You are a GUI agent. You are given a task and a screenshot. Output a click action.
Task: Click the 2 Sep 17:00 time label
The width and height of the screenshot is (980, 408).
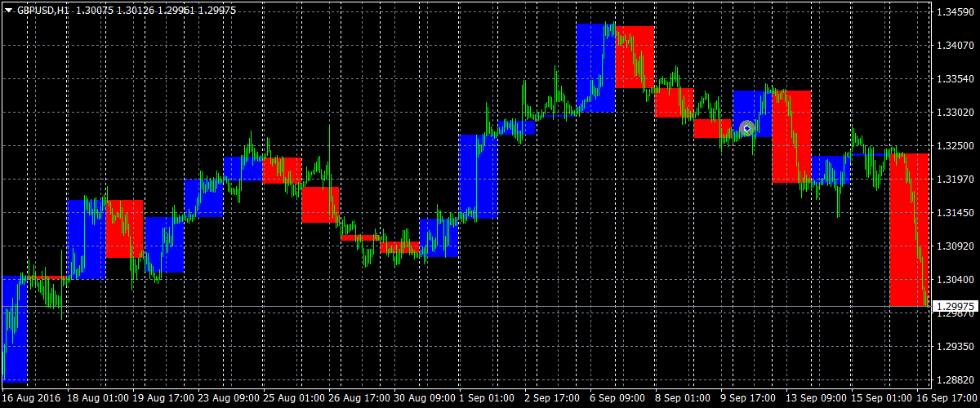[552, 398]
